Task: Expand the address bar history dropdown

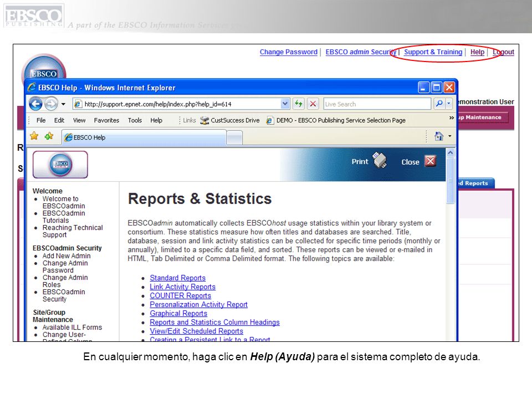Action: click(x=285, y=104)
